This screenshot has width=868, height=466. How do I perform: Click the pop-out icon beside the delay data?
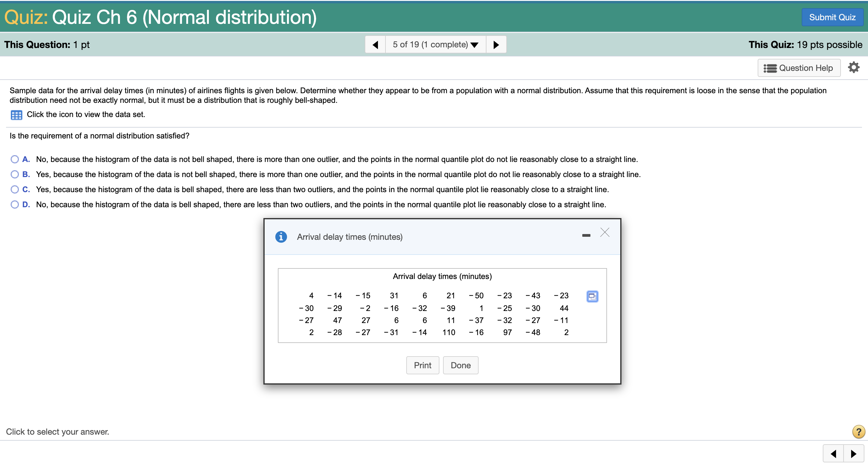point(592,296)
